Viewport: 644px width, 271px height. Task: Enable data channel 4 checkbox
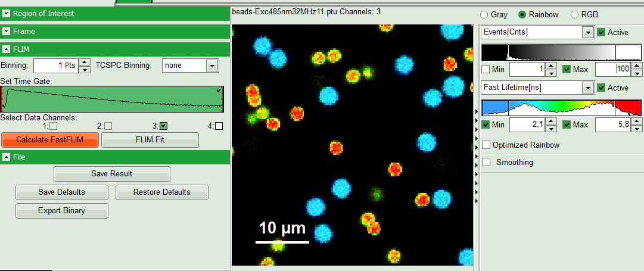(x=219, y=126)
